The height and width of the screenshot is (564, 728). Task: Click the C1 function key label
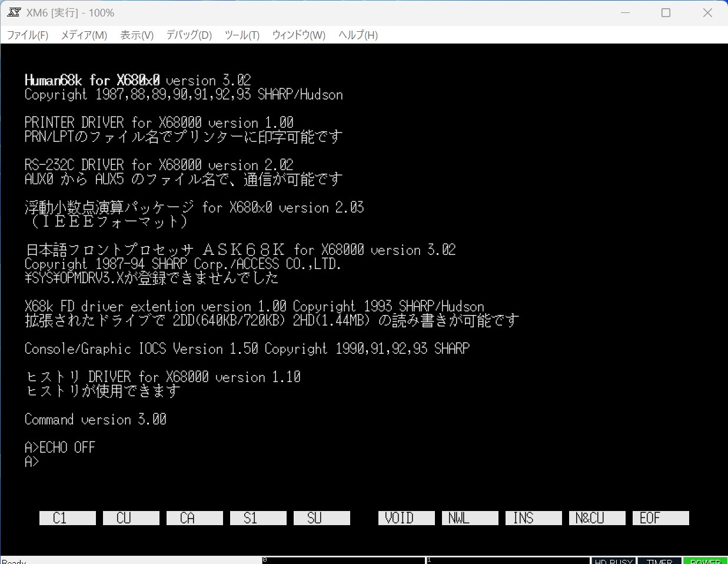tap(68, 518)
